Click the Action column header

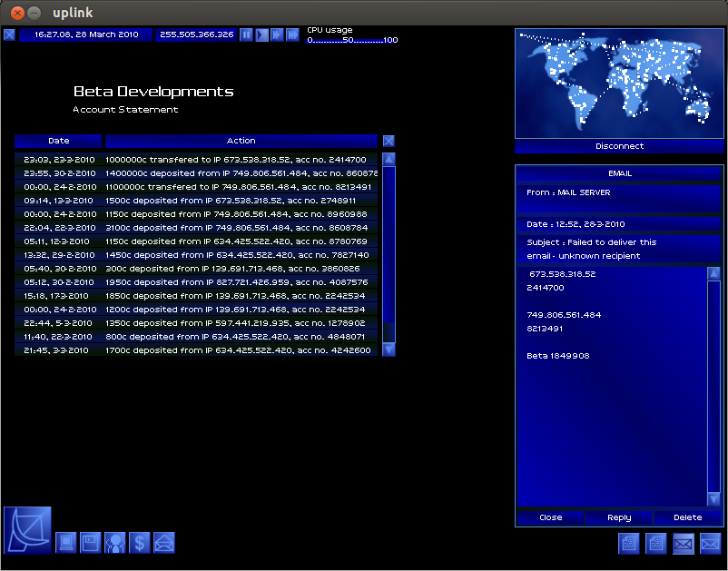pyautogui.click(x=241, y=141)
